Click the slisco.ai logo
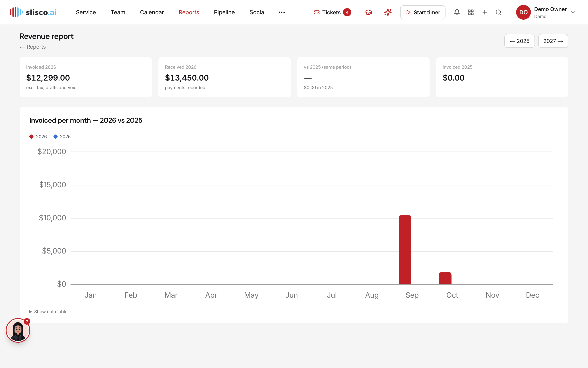 tap(33, 12)
